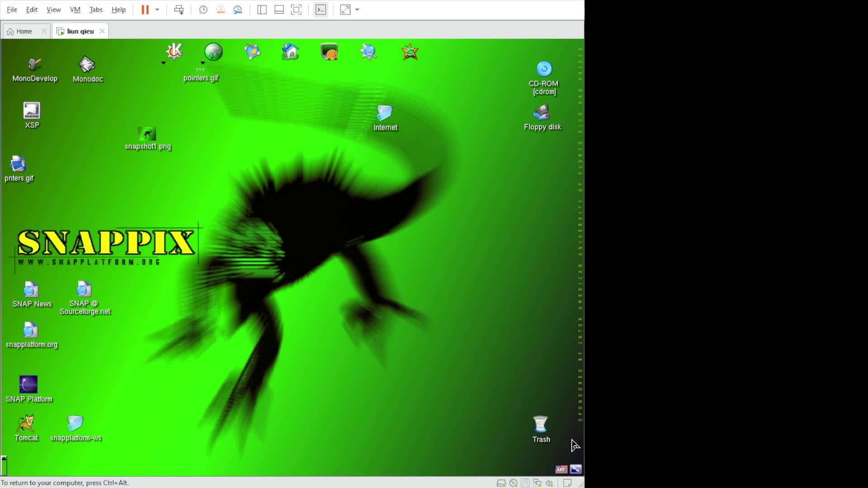Revert to the previous snapshot
Viewport: 868px width, 488px height.
pos(221,9)
